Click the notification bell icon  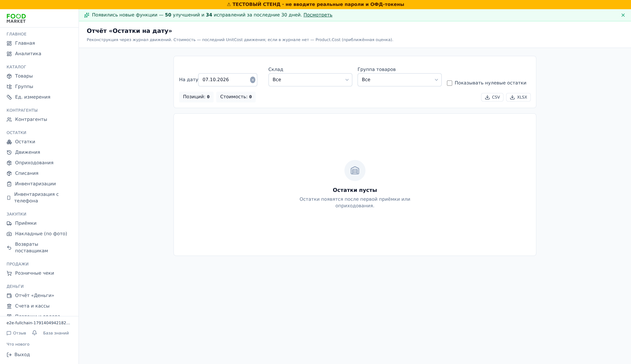pyautogui.click(x=35, y=333)
